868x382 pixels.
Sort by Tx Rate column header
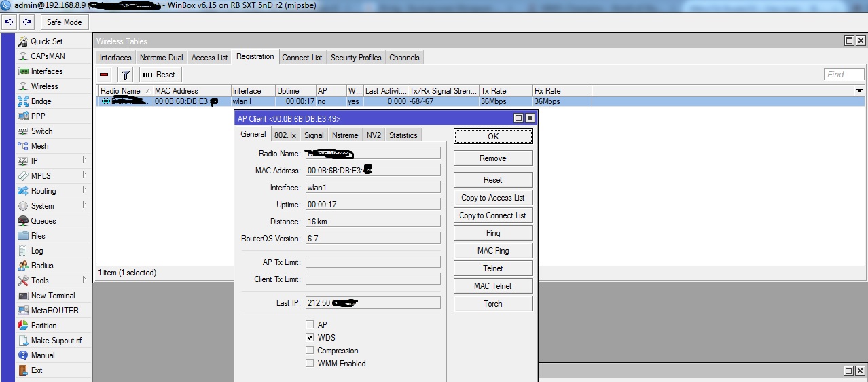[505, 90]
